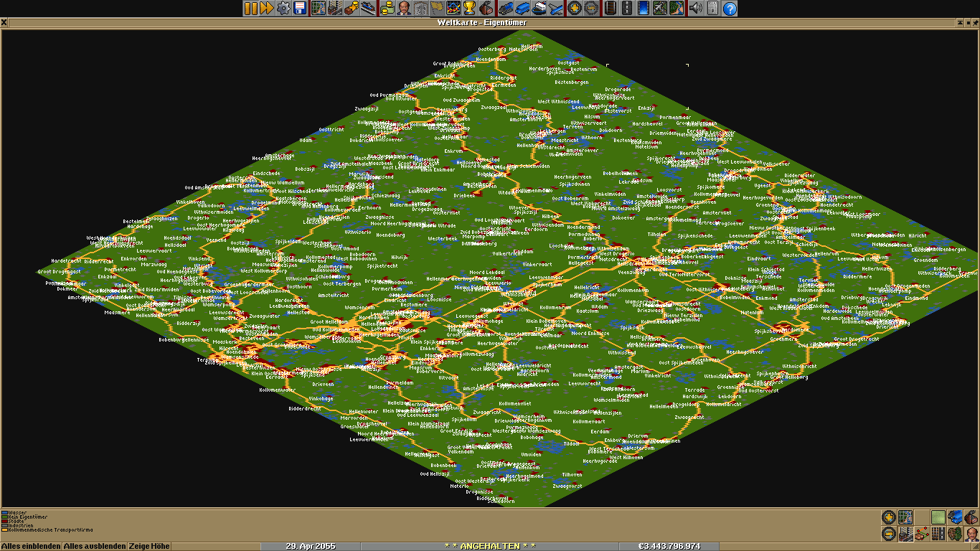Open the save game disk menu
This screenshot has height=551, width=980.
300,9
